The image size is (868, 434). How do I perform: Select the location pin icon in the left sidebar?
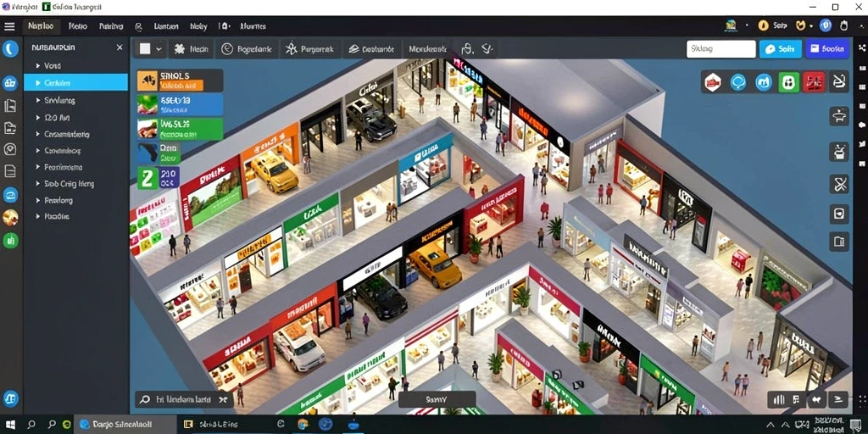pos(10,149)
